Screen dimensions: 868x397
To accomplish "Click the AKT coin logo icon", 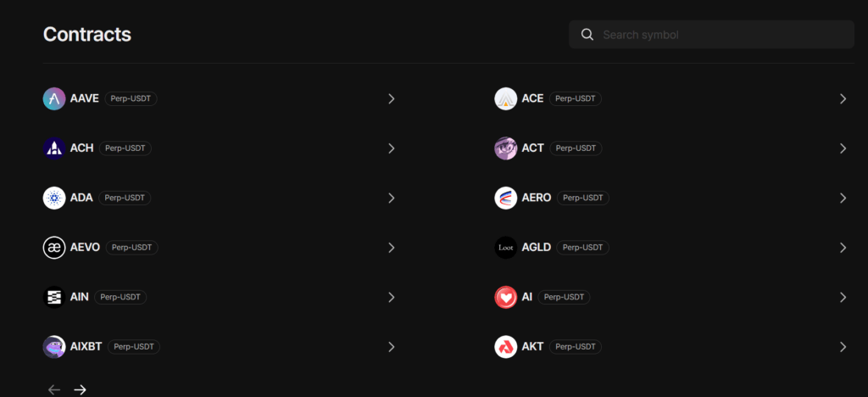I will click(506, 347).
